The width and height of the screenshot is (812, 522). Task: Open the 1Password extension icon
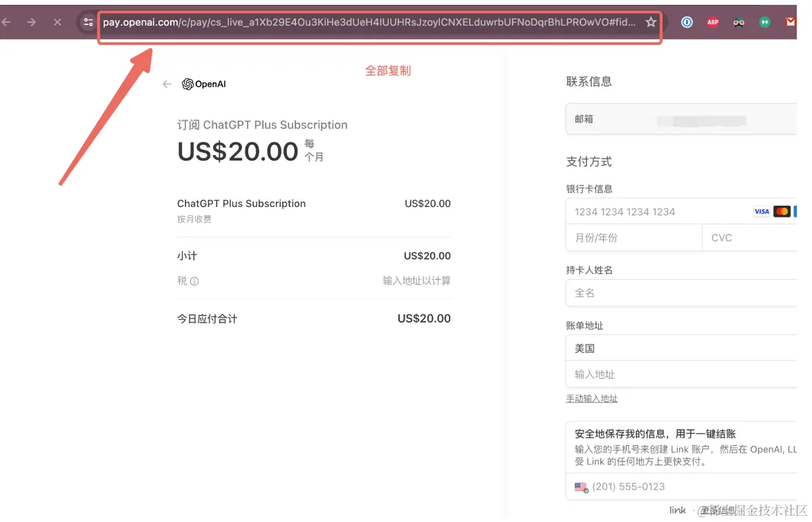687,22
